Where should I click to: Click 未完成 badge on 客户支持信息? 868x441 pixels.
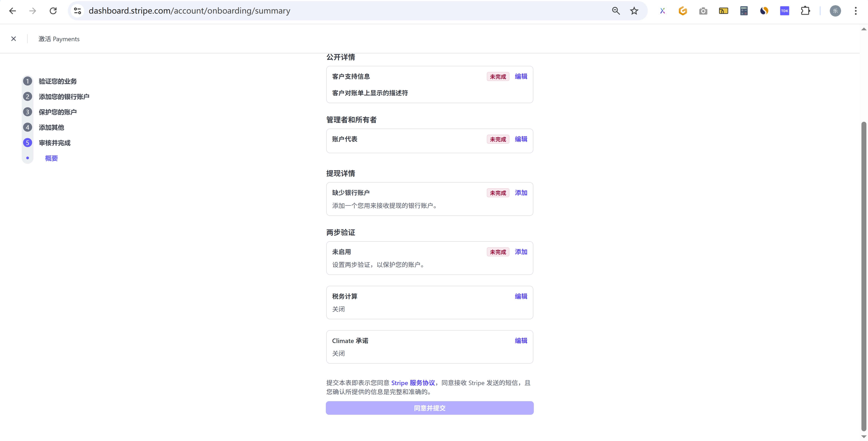(x=498, y=77)
